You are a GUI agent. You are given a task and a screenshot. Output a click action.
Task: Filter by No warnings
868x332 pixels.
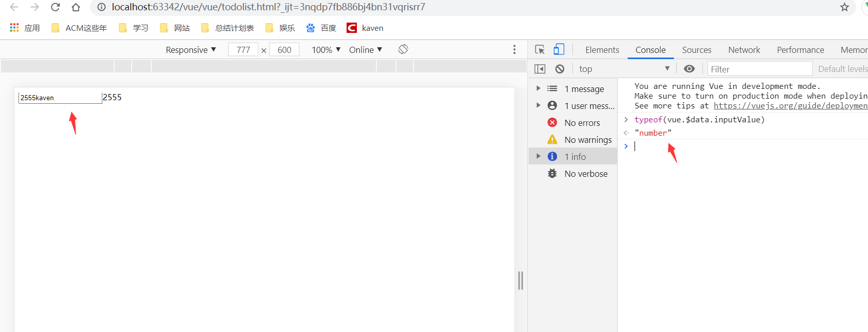click(573, 140)
